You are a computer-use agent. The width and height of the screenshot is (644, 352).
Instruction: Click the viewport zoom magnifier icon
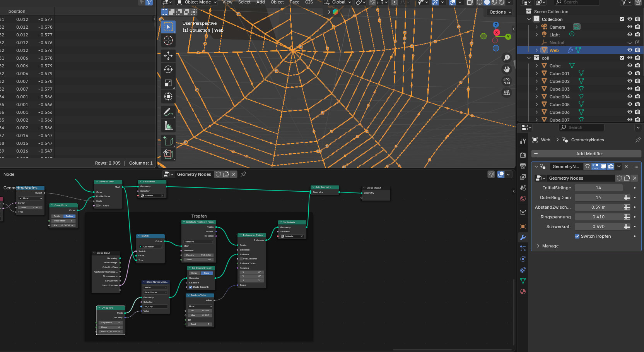click(x=507, y=58)
